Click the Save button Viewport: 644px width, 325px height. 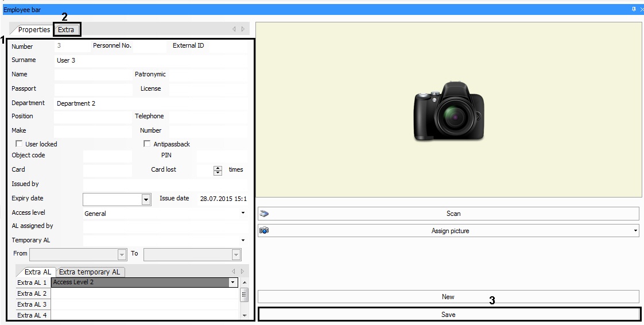pyautogui.click(x=448, y=314)
